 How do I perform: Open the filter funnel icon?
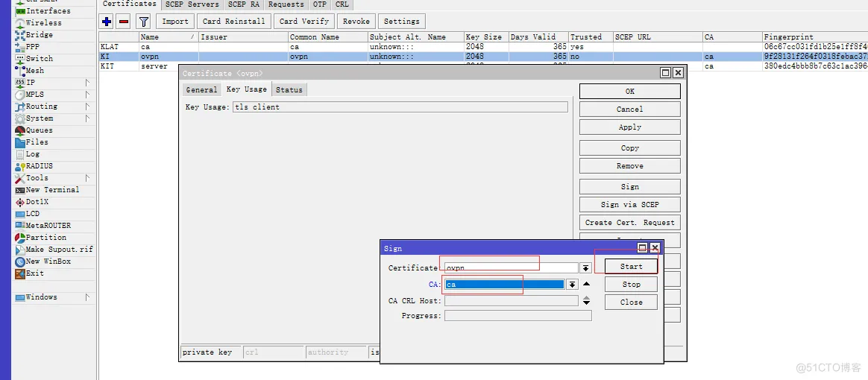click(143, 22)
